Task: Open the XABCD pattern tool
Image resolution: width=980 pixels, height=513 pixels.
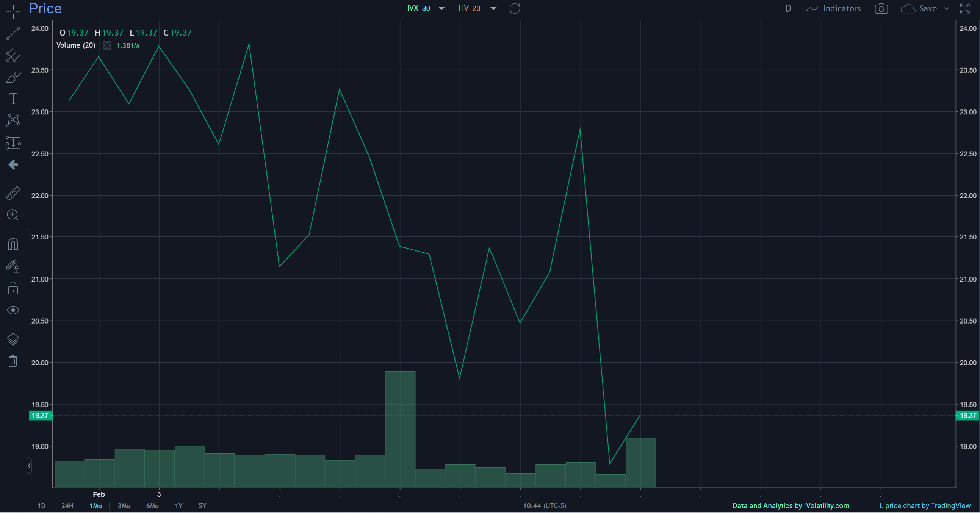Action: click(x=13, y=120)
